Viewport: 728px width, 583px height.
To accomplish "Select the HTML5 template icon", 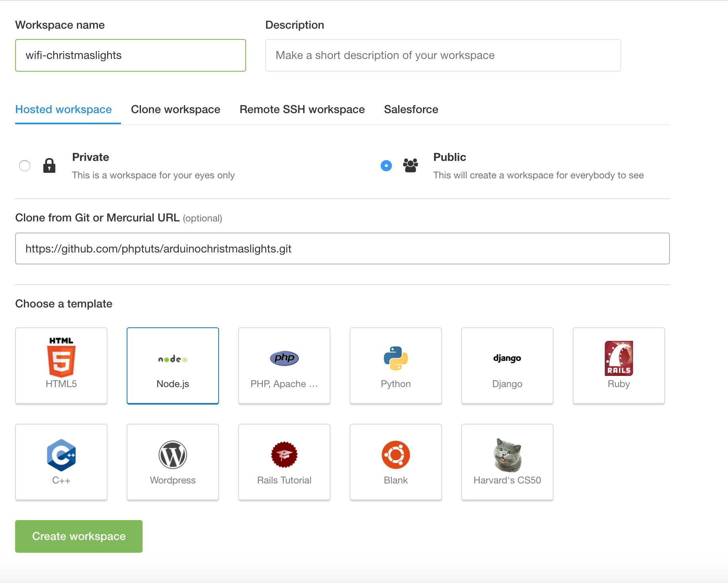I will click(x=61, y=357).
